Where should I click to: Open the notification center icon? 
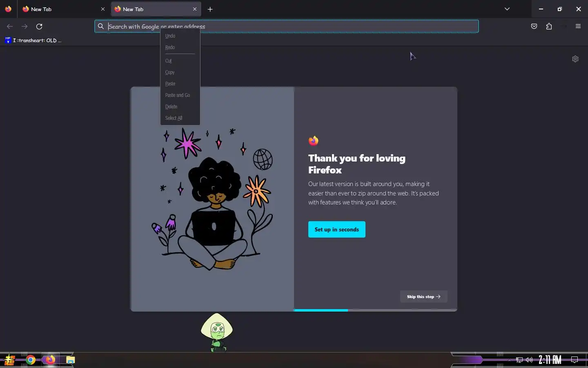[575, 360]
